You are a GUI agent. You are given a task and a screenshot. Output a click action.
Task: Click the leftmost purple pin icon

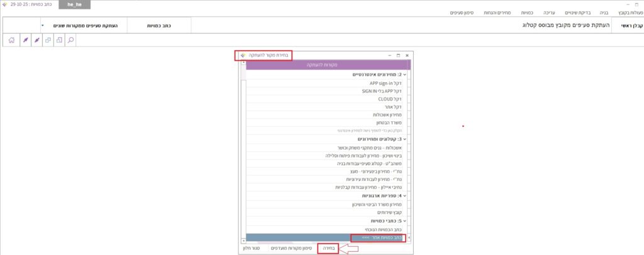pyautogui.click(x=26, y=40)
